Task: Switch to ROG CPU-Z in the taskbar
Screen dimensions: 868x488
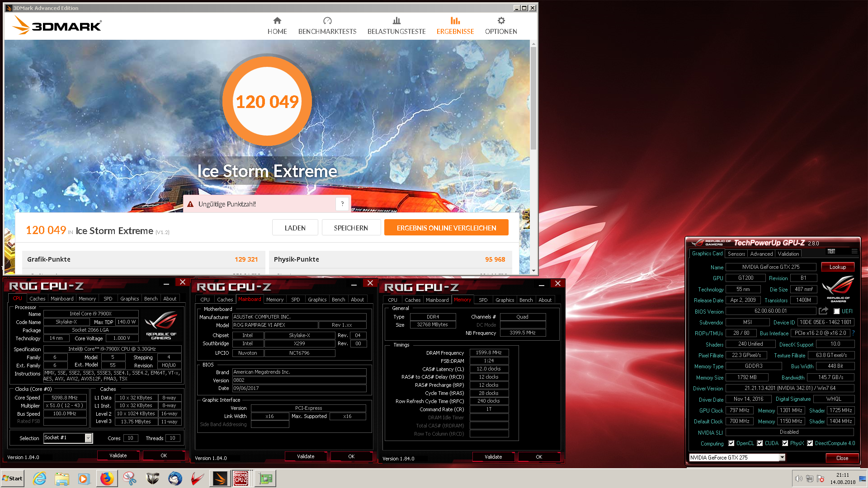Action: coord(241,479)
